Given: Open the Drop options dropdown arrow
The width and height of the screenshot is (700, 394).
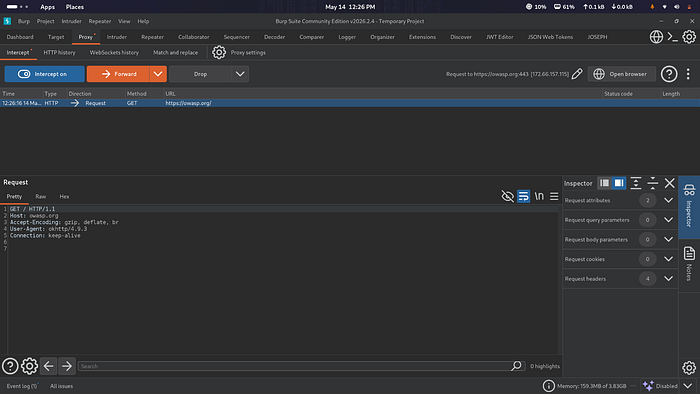Looking at the screenshot, I should click(240, 74).
